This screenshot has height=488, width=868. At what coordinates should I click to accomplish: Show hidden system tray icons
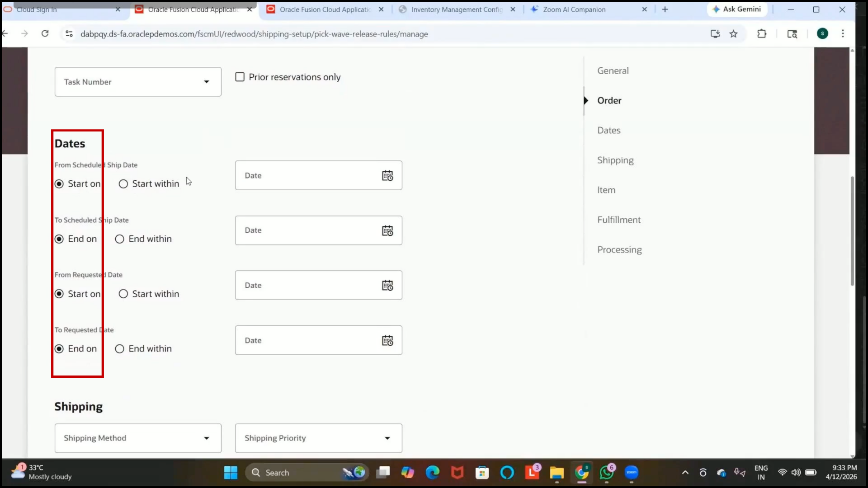685,473
